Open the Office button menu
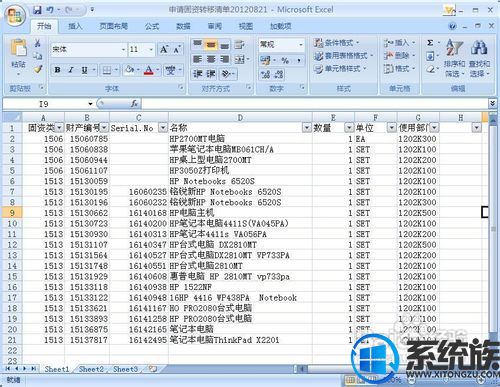Image resolution: width=500 pixels, height=387 pixels. pyautogui.click(x=15, y=16)
